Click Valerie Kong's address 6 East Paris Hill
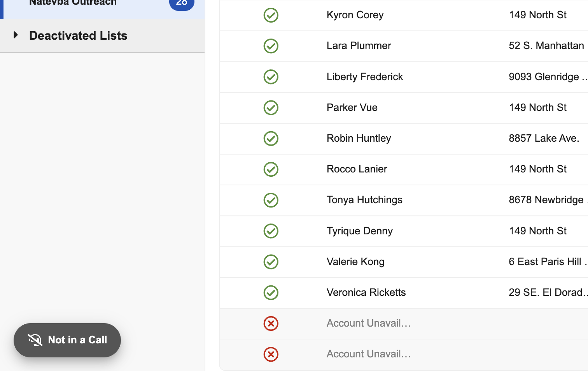The width and height of the screenshot is (588, 371). coord(545,262)
